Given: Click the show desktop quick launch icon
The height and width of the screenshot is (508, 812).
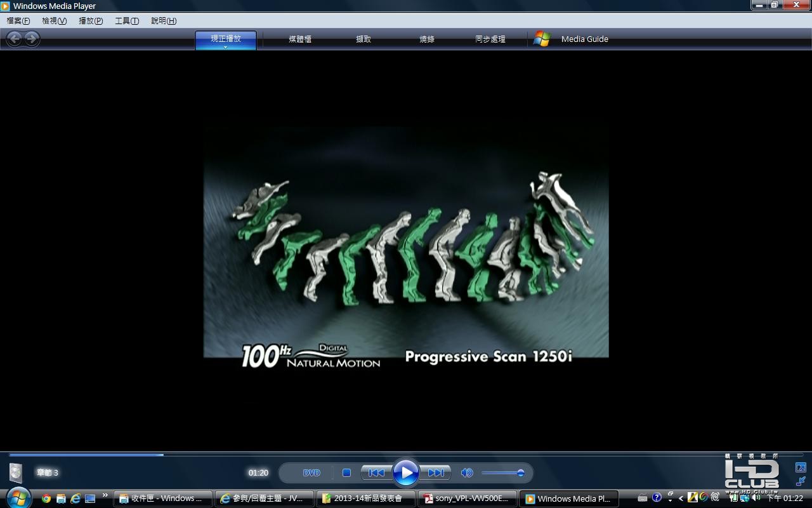Looking at the screenshot, I should click(x=90, y=498).
